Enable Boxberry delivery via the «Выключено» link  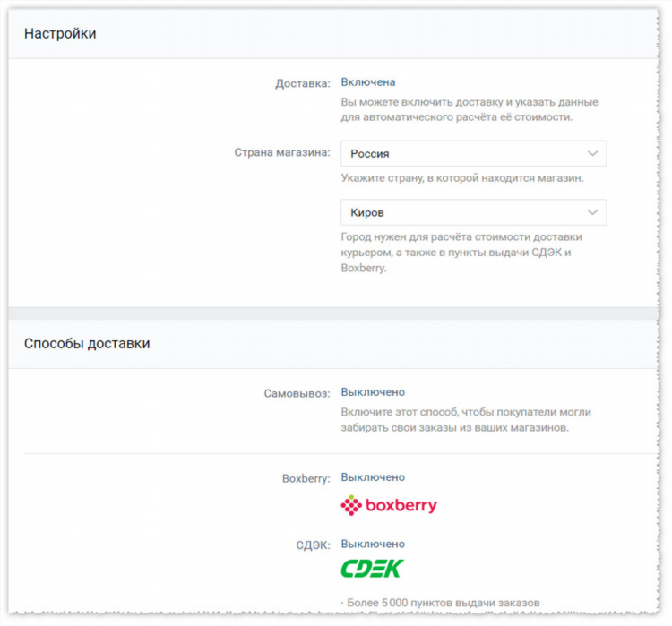373,477
